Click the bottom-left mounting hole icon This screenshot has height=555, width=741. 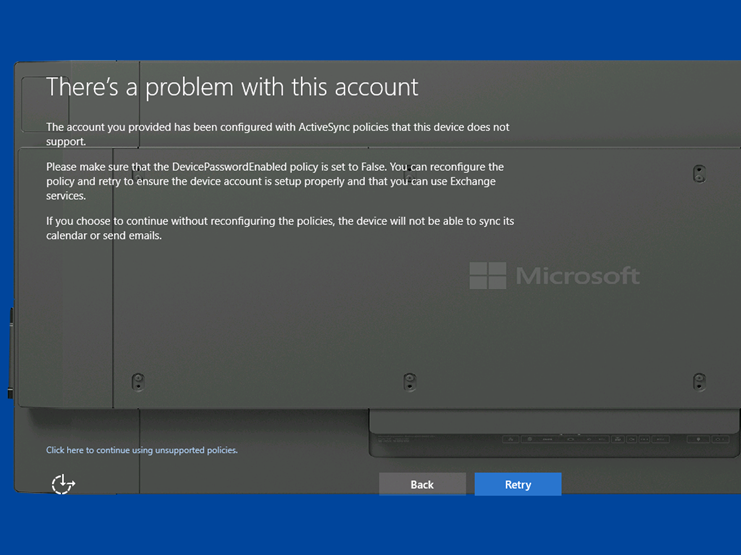coord(138,381)
